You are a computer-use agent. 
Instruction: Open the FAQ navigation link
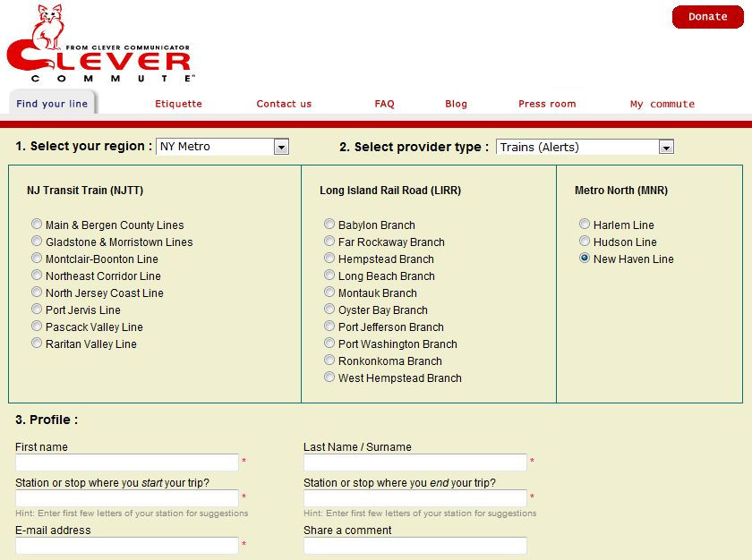tap(384, 104)
